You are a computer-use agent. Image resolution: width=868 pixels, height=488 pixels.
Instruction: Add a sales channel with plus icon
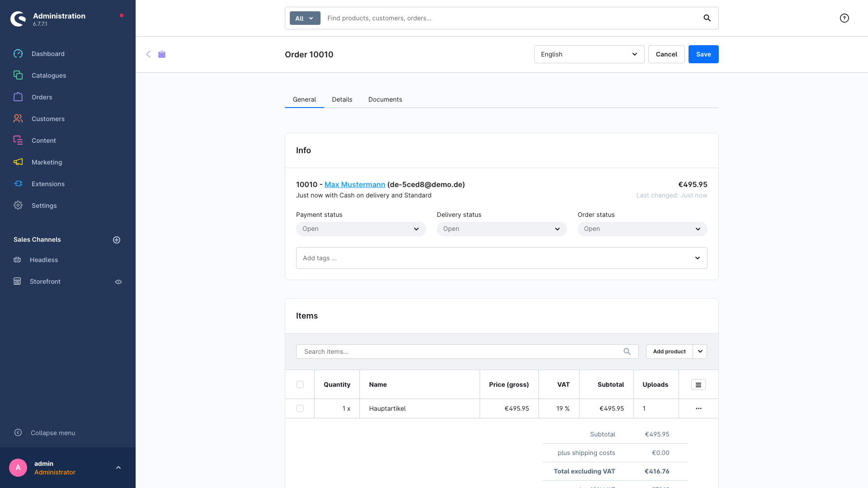pyautogui.click(x=117, y=240)
